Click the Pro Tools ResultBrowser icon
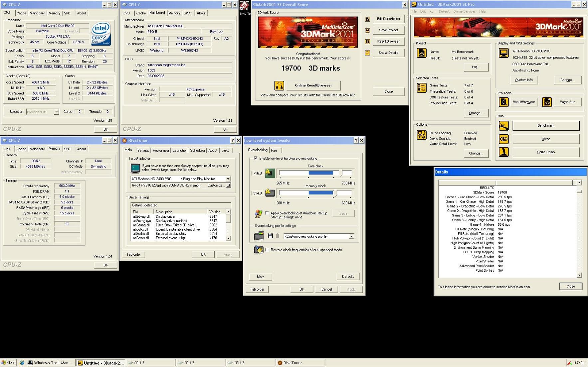 [503, 102]
